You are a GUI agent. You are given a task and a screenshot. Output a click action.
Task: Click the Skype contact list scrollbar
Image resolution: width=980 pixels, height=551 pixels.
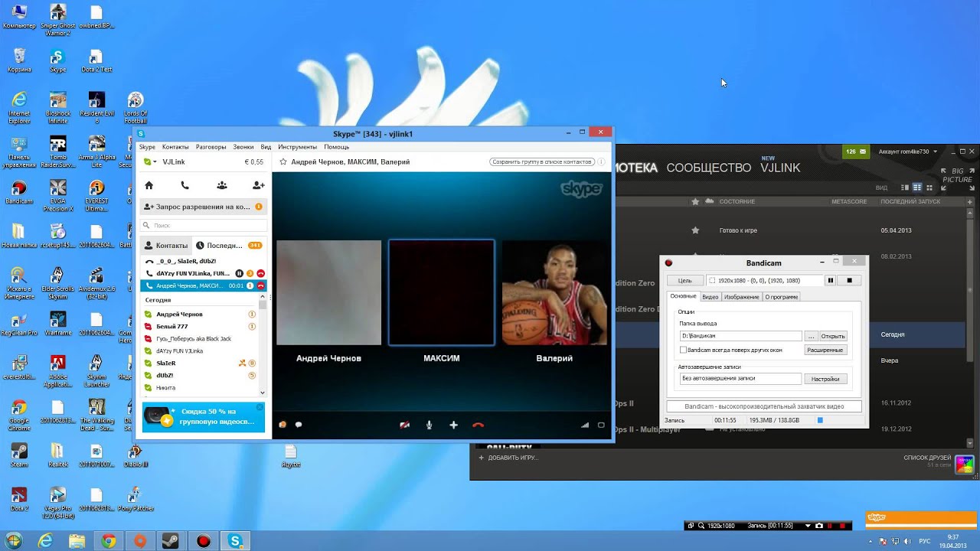(x=263, y=304)
